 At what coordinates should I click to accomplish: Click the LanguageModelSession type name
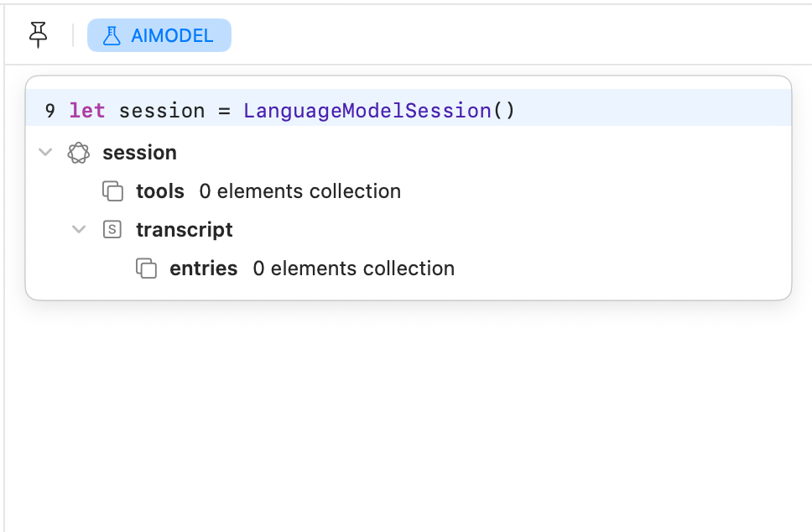pos(367,111)
